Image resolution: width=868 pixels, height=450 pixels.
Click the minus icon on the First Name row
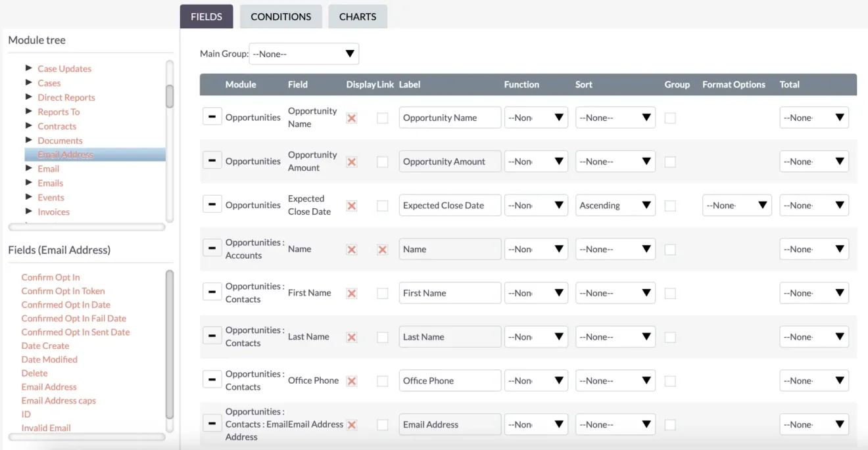(x=212, y=291)
